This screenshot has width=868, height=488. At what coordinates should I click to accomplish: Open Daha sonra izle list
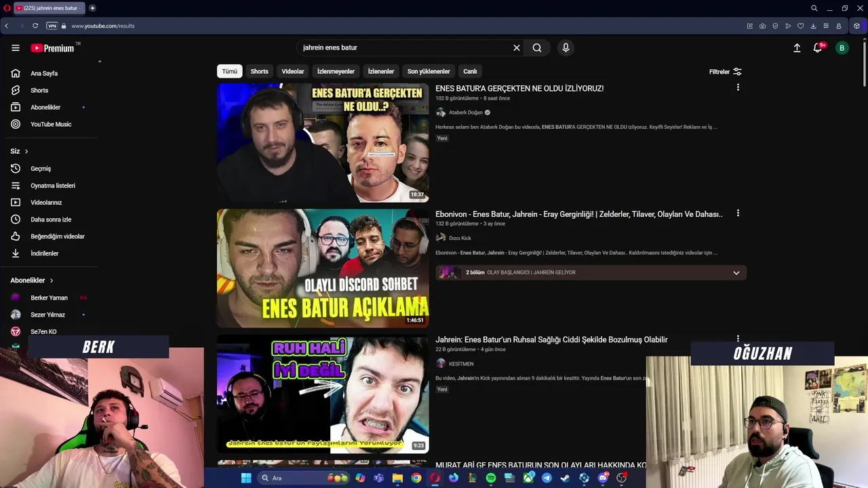point(51,219)
